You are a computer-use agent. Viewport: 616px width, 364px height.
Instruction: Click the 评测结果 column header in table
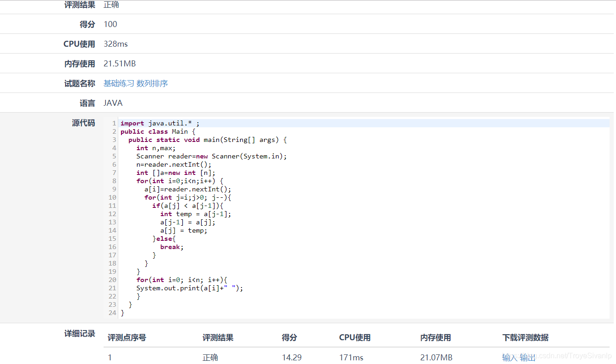point(218,338)
